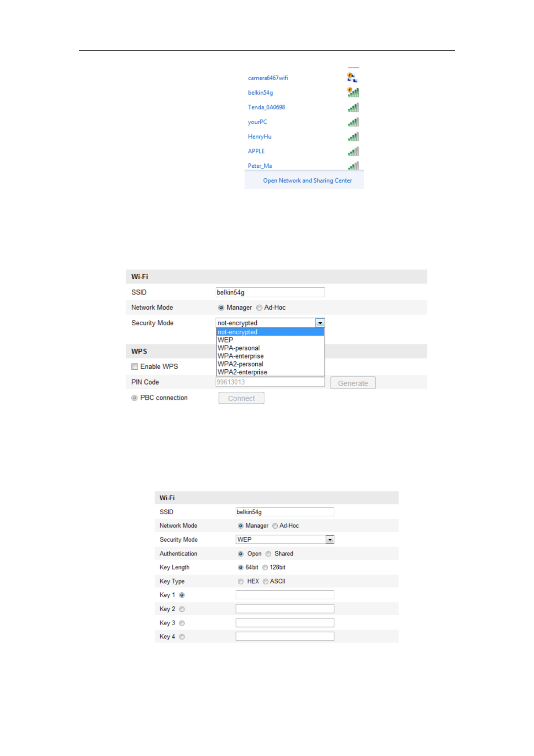This screenshot has width=534, height=756.
Task: Choose highlighted not-encrypted option in list
Action: point(270,332)
